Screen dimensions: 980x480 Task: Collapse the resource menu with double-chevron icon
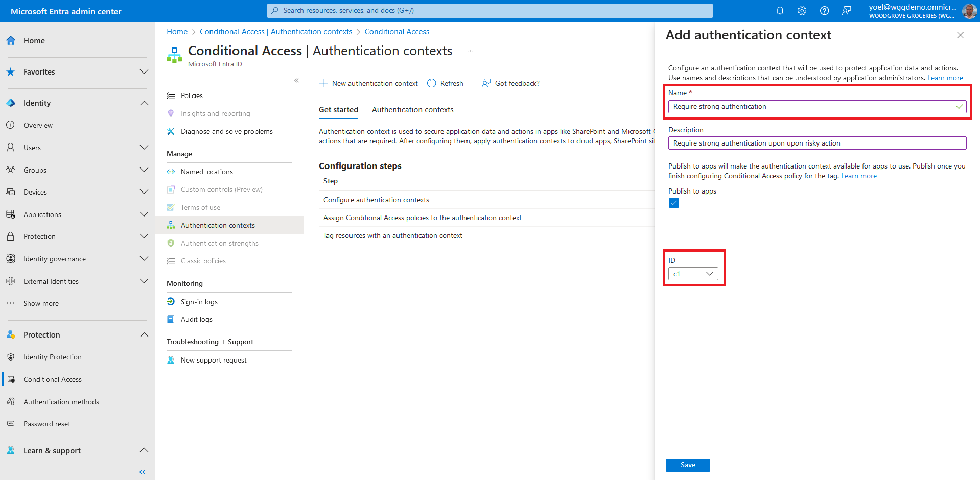point(296,81)
